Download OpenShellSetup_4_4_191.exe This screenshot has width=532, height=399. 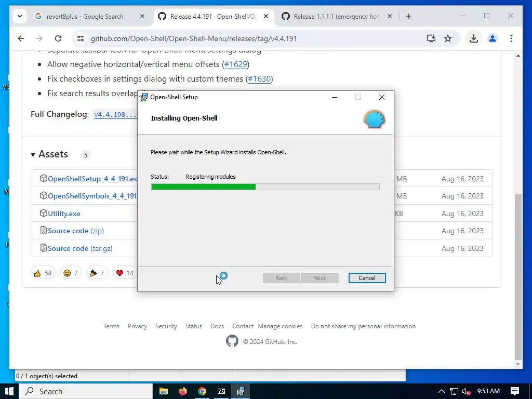click(92, 179)
